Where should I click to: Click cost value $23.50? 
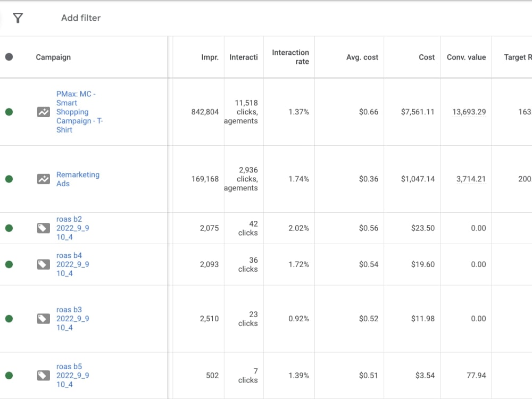(423, 228)
